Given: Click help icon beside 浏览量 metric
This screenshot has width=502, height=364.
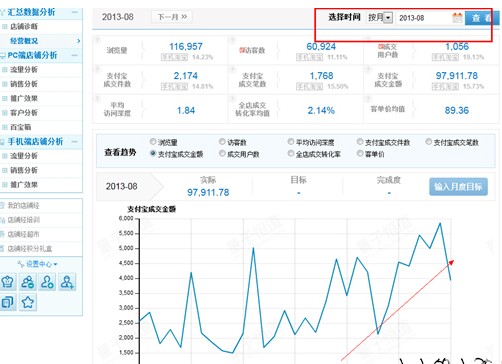Looking at the screenshot, I should [97, 40].
